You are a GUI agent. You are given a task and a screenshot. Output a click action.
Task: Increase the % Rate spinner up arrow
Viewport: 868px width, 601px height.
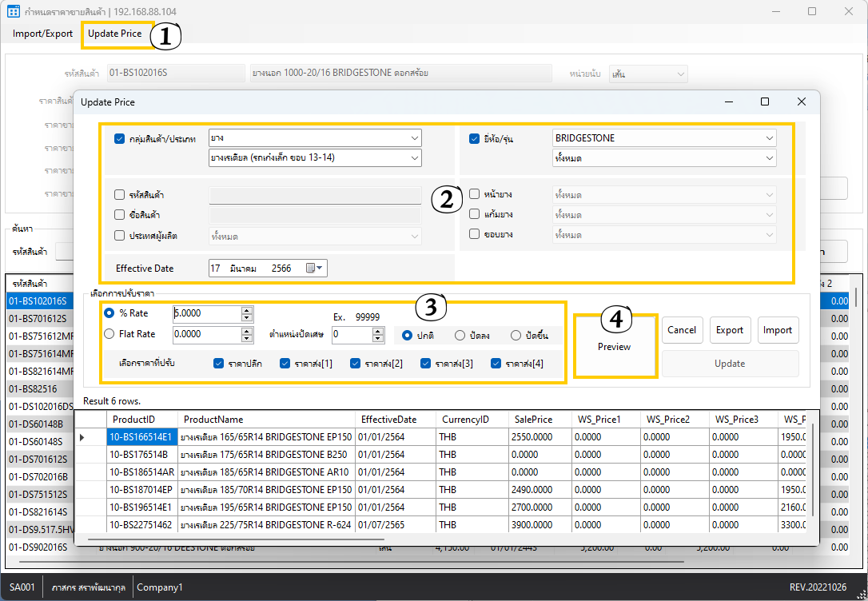pos(247,310)
